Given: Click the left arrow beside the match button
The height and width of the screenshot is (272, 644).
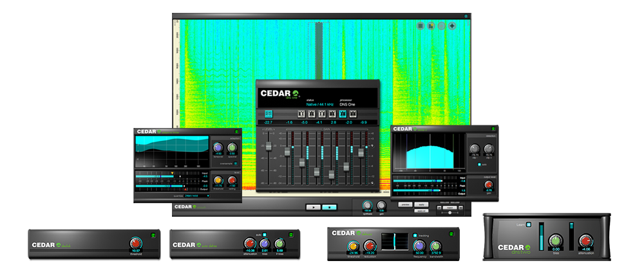Looking at the screenshot, I should 439,208.
